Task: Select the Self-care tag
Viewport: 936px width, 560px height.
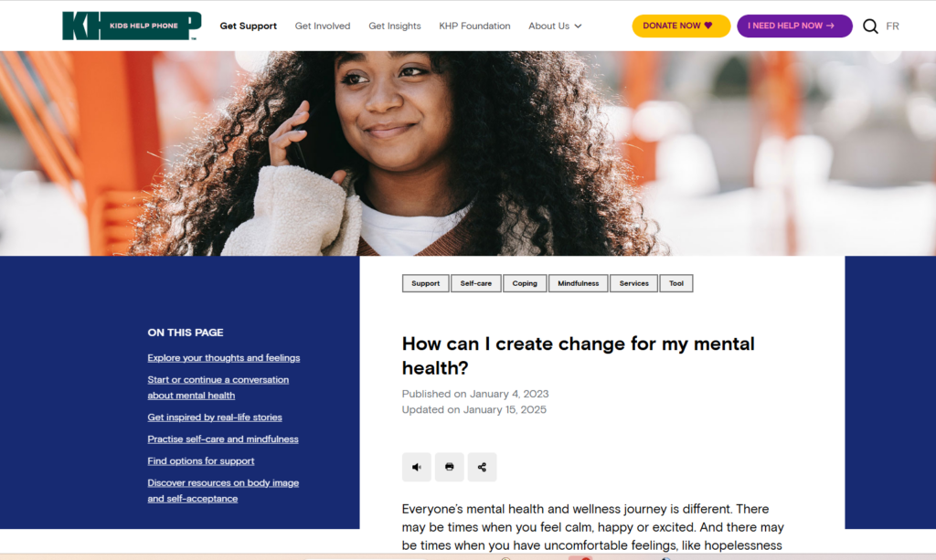Action: 475,283
